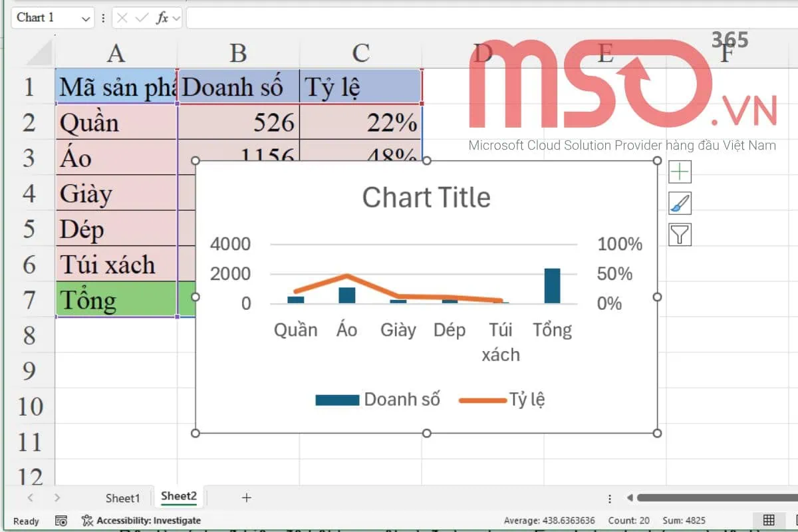The image size is (798, 532).
Task: Switch to the Sheet1 tab
Action: pos(123,497)
